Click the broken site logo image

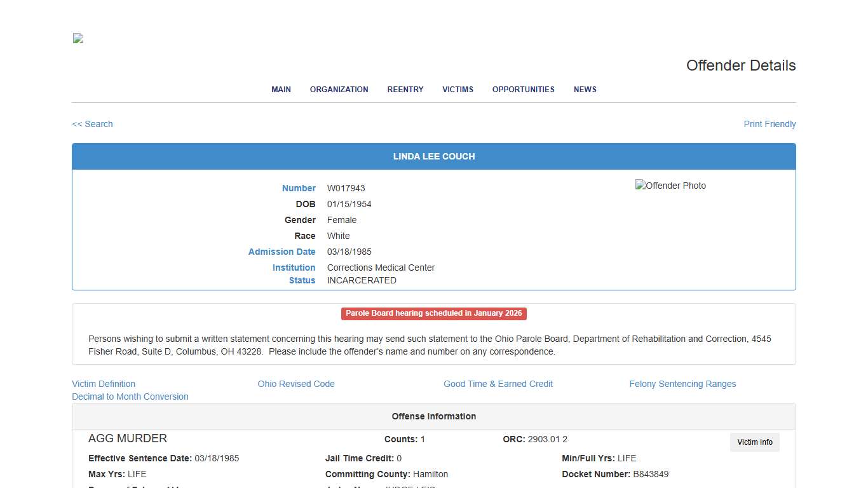point(77,38)
